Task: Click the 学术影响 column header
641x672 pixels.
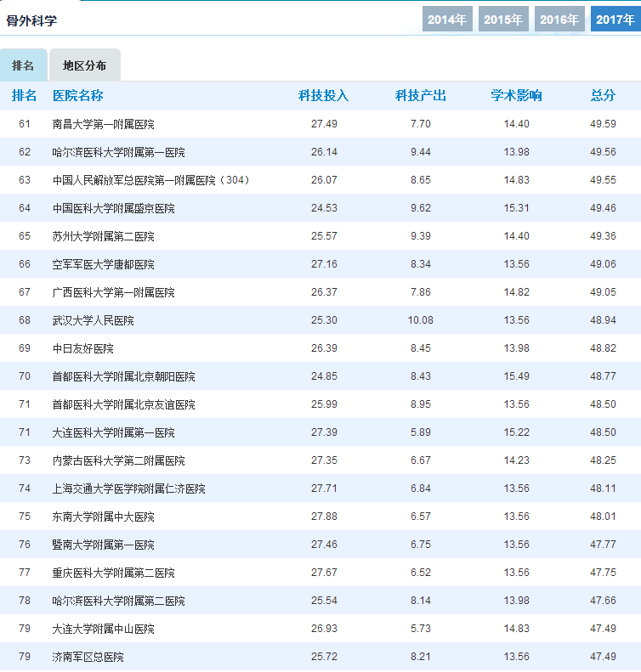Action: coord(516,95)
